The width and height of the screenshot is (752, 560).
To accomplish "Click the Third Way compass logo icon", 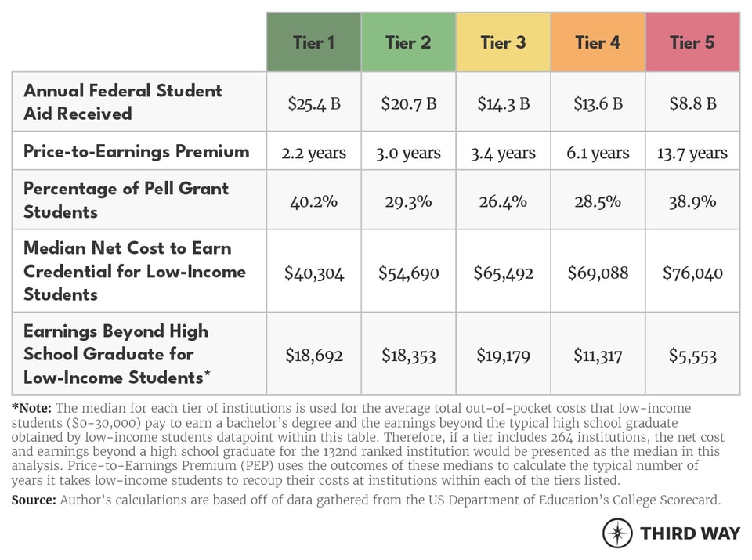I will click(x=617, y=533).
